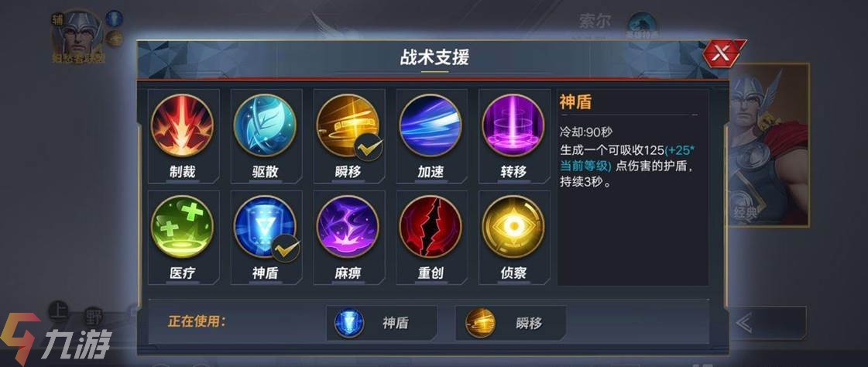Image resolution: width=868 pixels, height=367 pixels.
Task: Select the 麻痹 purple lightning icon
Action: 348,227
